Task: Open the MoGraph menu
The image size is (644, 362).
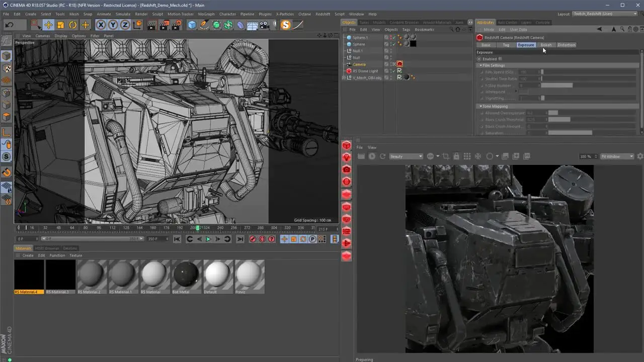Action: tap(206, 14)
